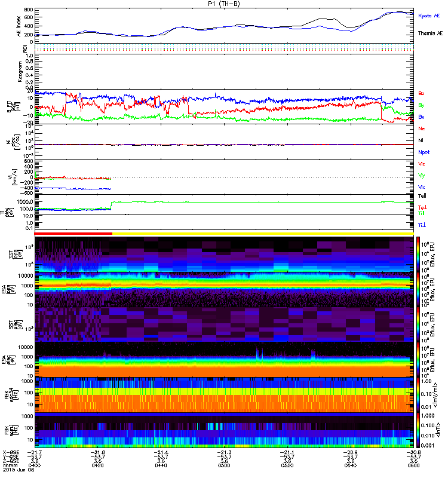The image size is (448, 478).
Task: Click the X-GSE value -20.8
Action: (413, 452)
